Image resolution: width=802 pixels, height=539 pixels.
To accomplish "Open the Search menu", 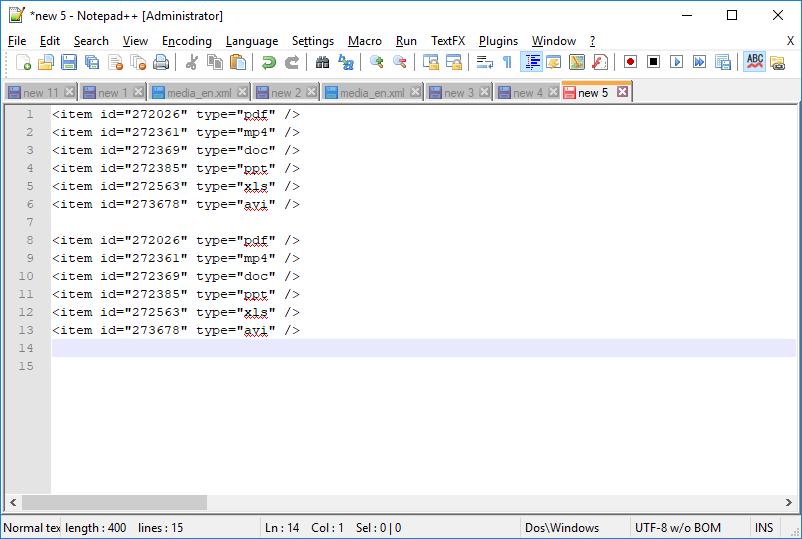I will 91,41.
